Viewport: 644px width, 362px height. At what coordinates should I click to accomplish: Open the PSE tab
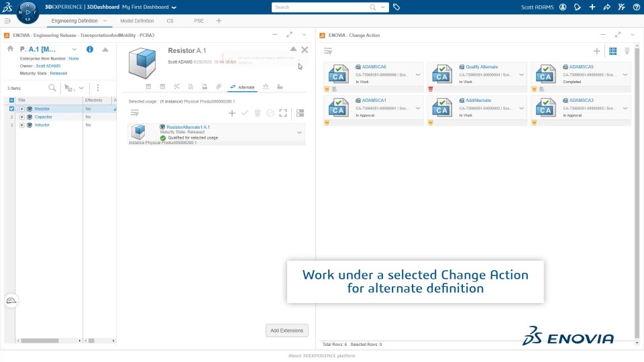(x=199, y=21)
